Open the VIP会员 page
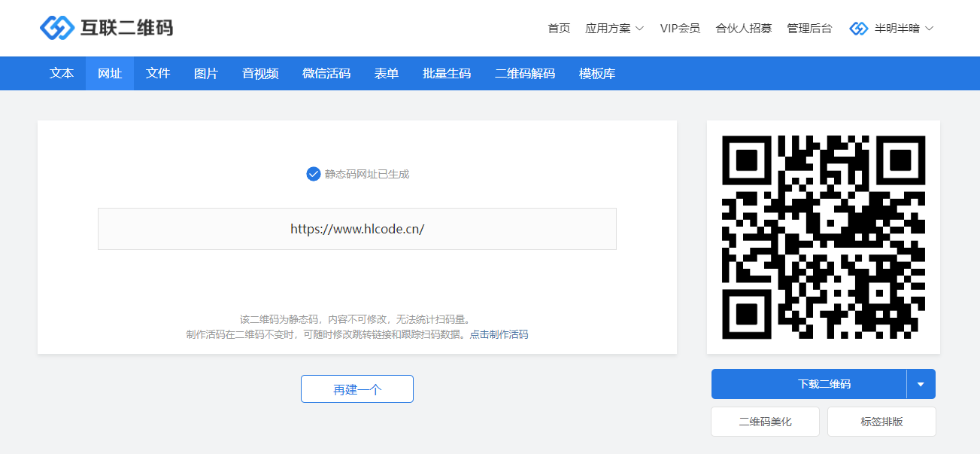Screen dimensions: 980x454 pos(680,29)
